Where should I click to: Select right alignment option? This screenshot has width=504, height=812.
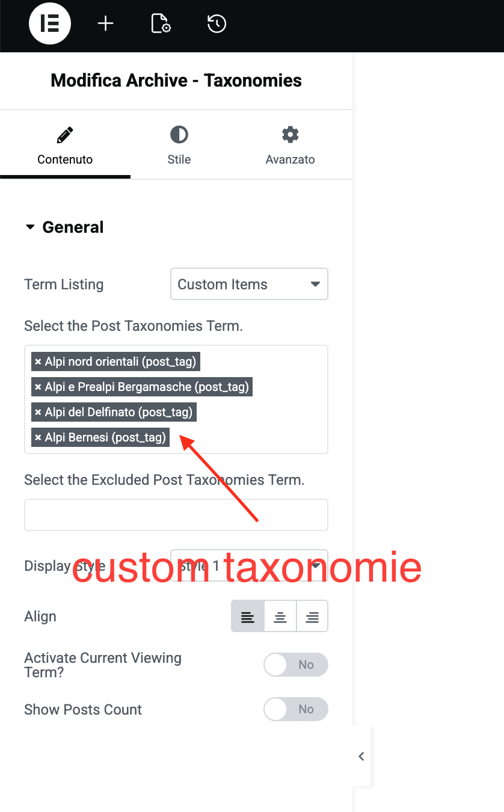point(312,617)
